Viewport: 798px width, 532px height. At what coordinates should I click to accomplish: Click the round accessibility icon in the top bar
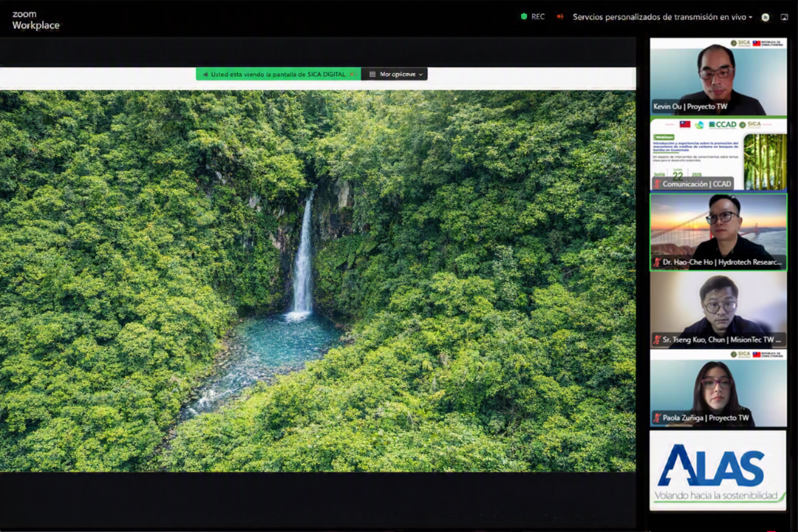coord(765,17)
